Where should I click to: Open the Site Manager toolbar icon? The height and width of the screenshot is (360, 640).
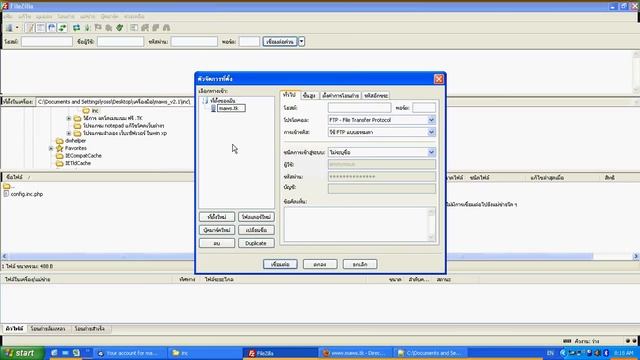(x=9, y=28)
